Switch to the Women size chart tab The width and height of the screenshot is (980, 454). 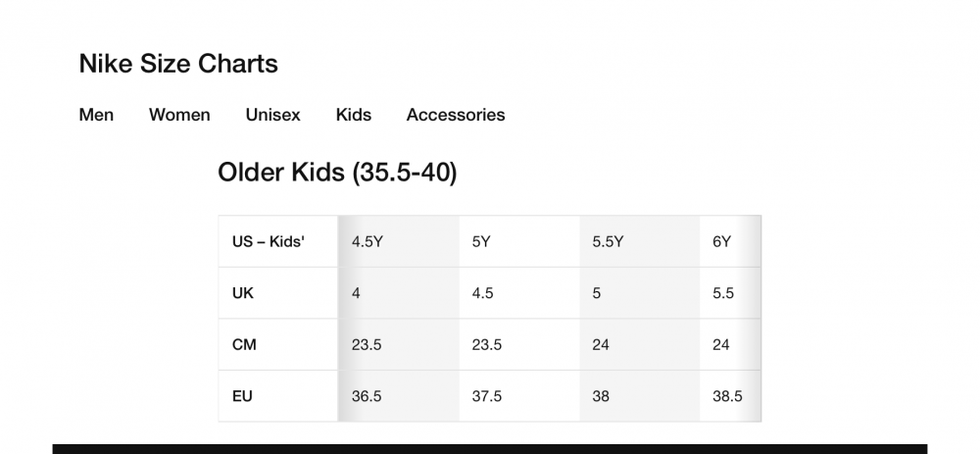click(x=179, y=115)
